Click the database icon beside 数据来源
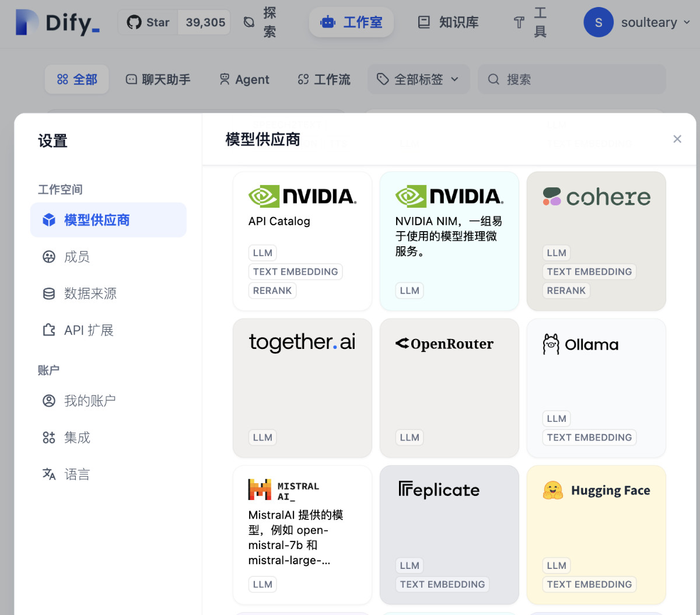 [x=49, y=293]
